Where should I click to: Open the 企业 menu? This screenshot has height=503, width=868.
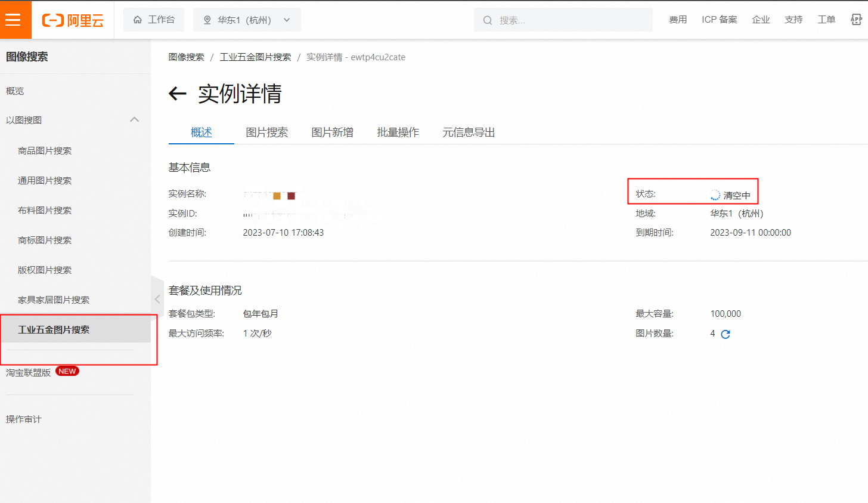tap(761, 20)
